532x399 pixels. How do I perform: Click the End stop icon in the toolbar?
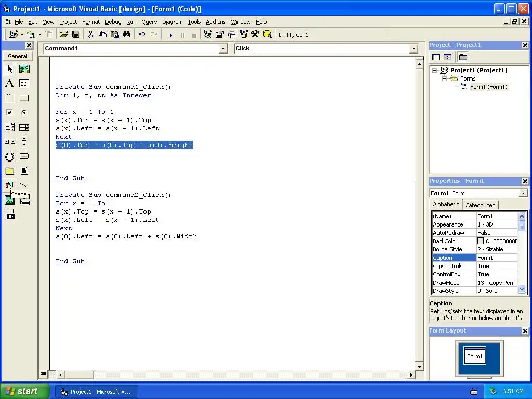pos(194,35)
